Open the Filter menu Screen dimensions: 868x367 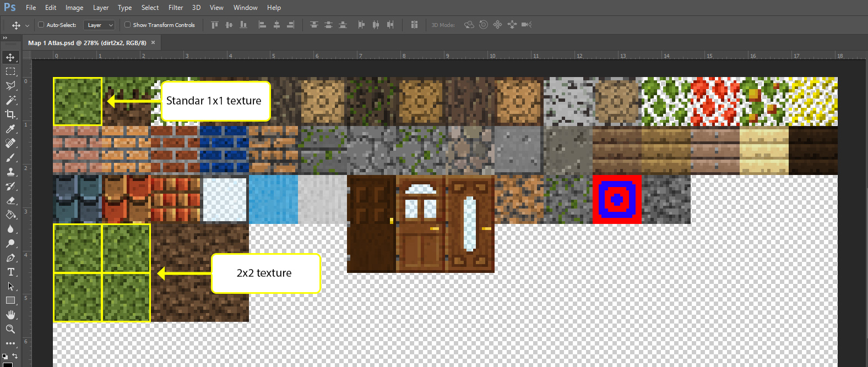[x=176, y=8]
